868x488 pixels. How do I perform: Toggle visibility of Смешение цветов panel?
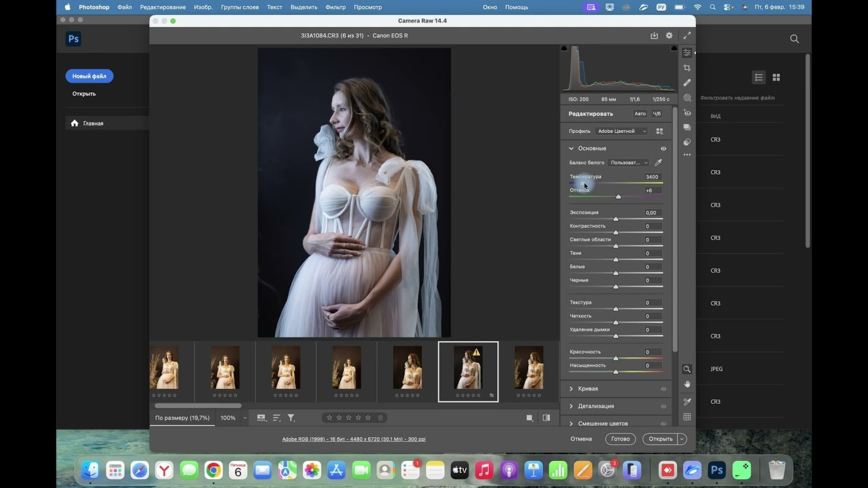click(x=663, y=424)
